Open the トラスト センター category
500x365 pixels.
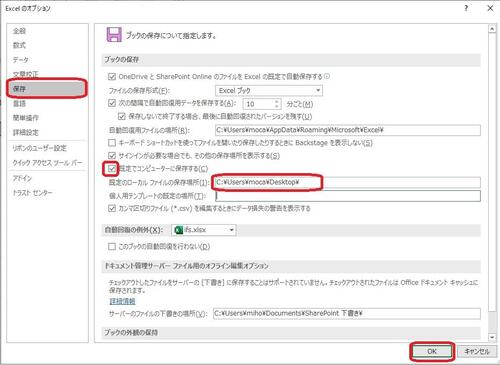click(32, 193)
